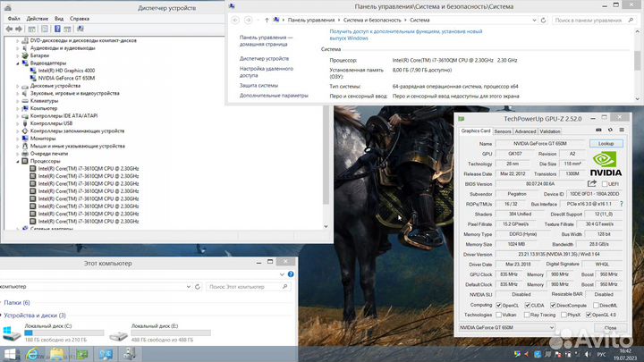Click the NVIDIA logo in GPU-Z
Screen dimensions: 644x362
606,164
